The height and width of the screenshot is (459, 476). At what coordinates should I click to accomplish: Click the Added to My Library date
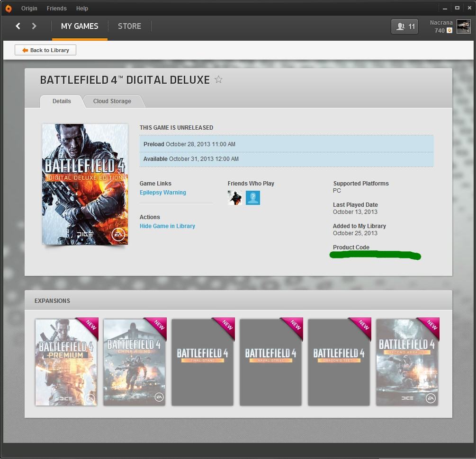click(x=355, y=233)
